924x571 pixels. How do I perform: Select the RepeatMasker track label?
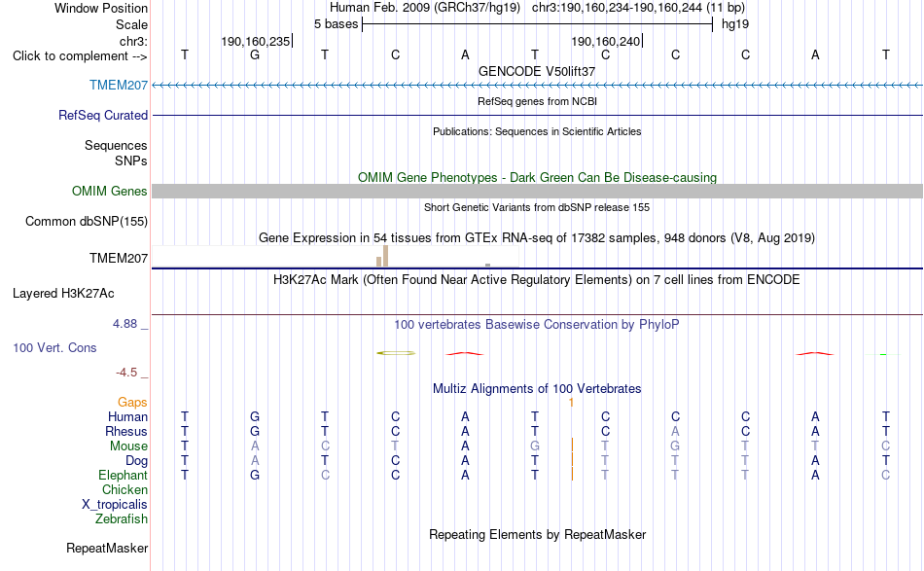tap(107, 548)
